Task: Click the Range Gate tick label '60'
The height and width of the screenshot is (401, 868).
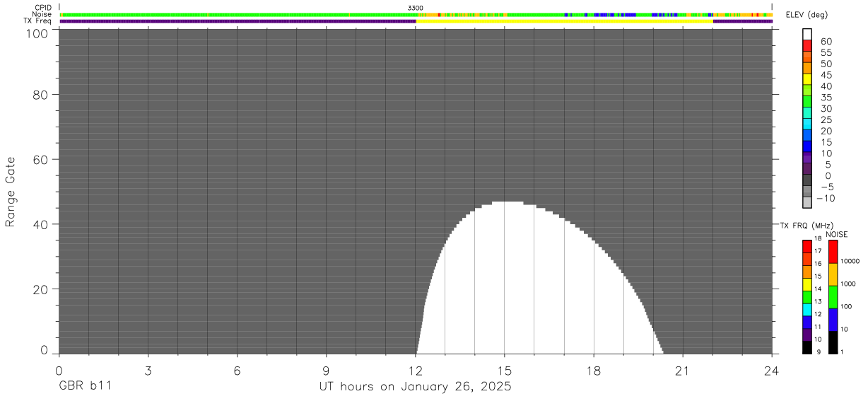Action: click(x=40, y=159)
